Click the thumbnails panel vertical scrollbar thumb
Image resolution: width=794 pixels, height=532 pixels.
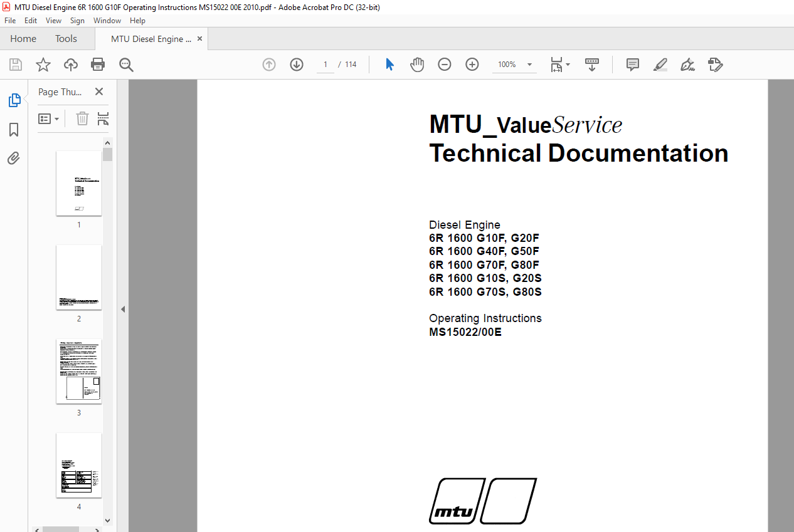(108, 155)
